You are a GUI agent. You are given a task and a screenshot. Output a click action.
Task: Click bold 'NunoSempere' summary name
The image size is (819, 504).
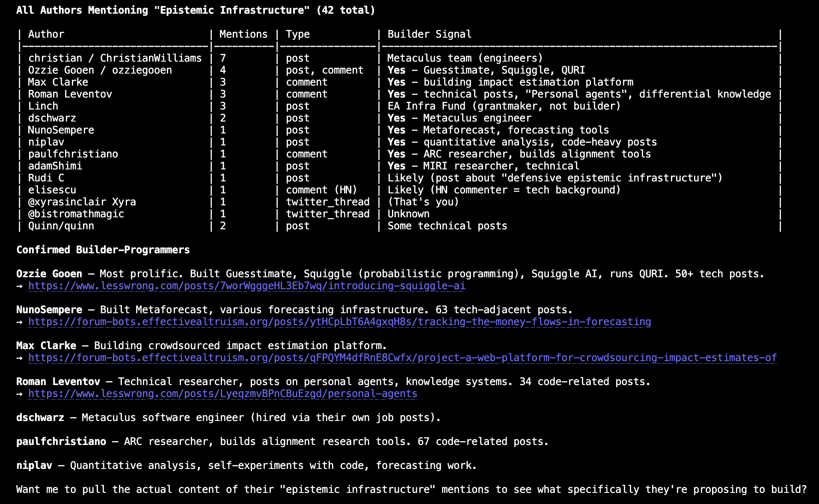(x=49, y=310)
